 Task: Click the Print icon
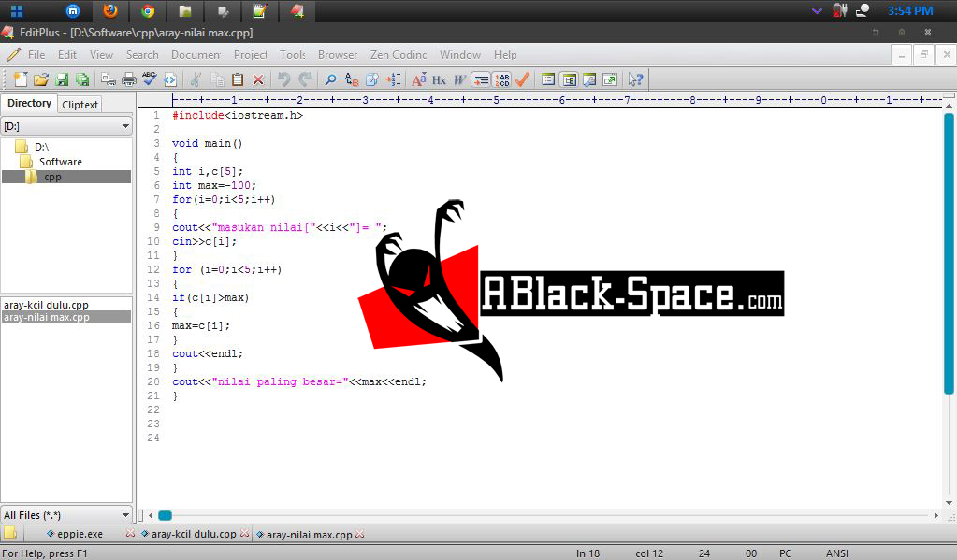pyautogui.click(x=129, y=79)
